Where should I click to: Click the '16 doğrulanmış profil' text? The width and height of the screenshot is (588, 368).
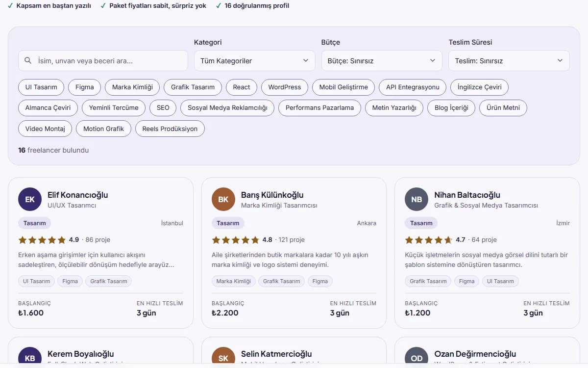257,6
